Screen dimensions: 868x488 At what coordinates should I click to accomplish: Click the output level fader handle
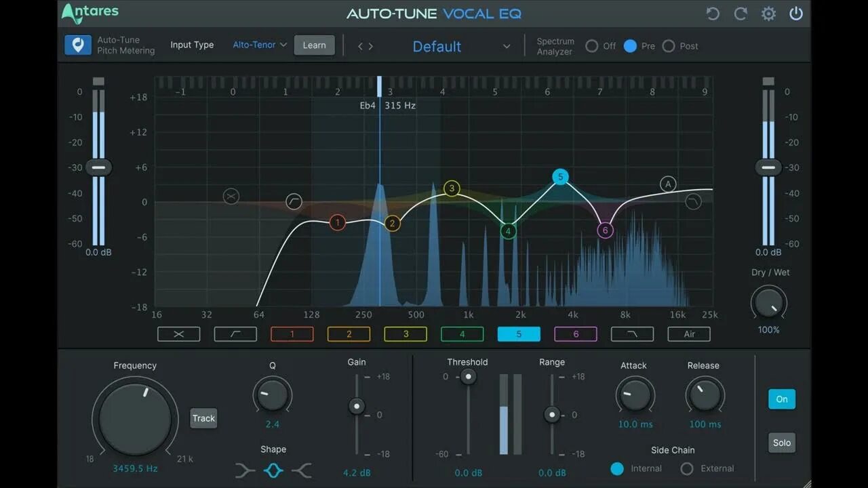pos(768,167)
